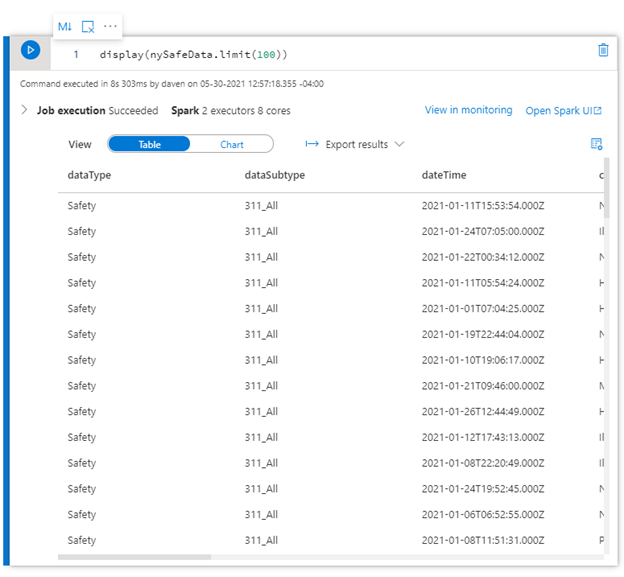The height and width of the screenshot is (577, 624).
Task: Click Safety in the 2021-01-24T07:05:00 row
Action: tap(82, 231)
